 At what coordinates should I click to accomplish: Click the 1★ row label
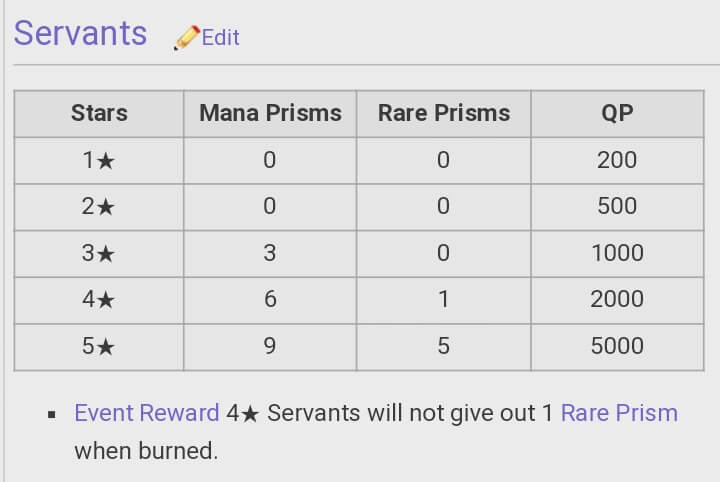pos(99,161)
